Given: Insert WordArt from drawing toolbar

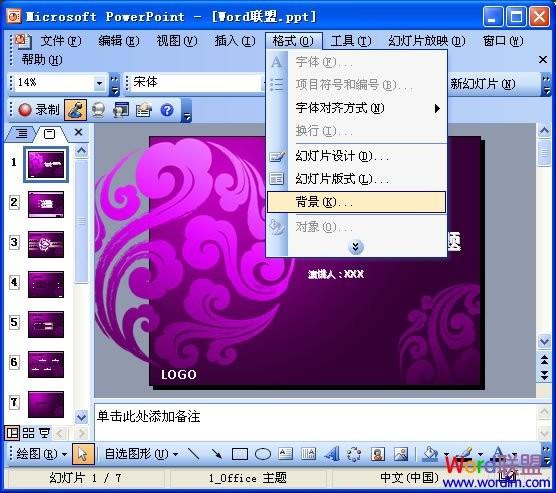Looking at the screenshot, I should coord(332,454).
